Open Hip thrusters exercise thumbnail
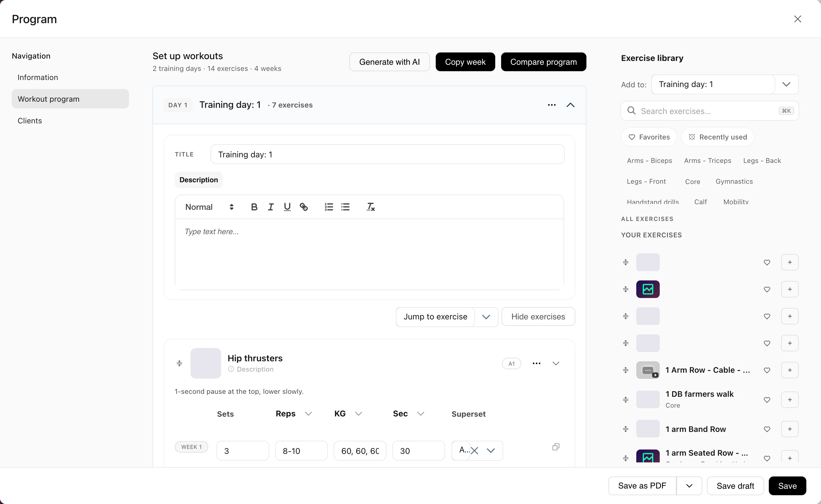This screenshot has height=504, width=821. pyautogui.click(x=206, y=363)
